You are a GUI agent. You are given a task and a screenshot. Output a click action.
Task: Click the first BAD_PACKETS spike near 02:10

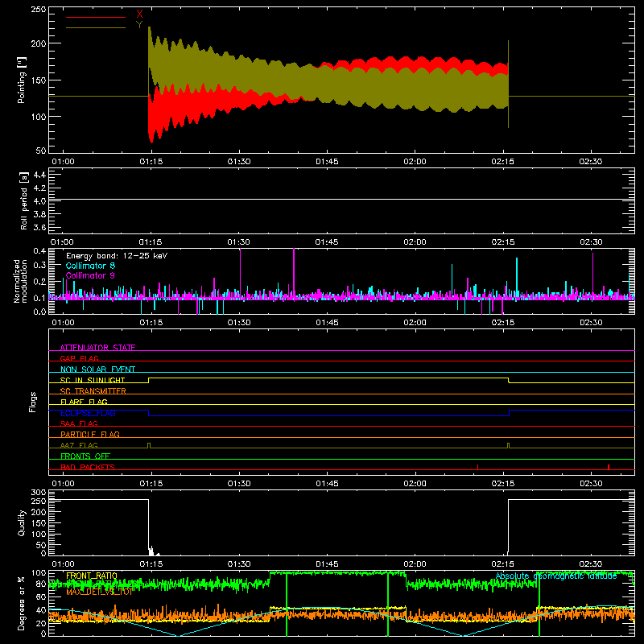pos(477,467)
